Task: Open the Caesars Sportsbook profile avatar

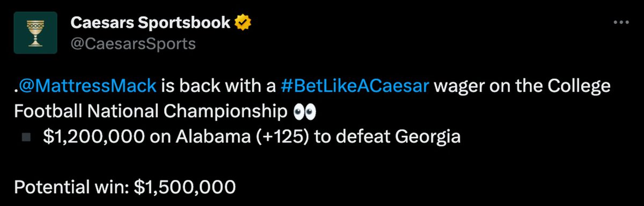Action: point(36,33)
